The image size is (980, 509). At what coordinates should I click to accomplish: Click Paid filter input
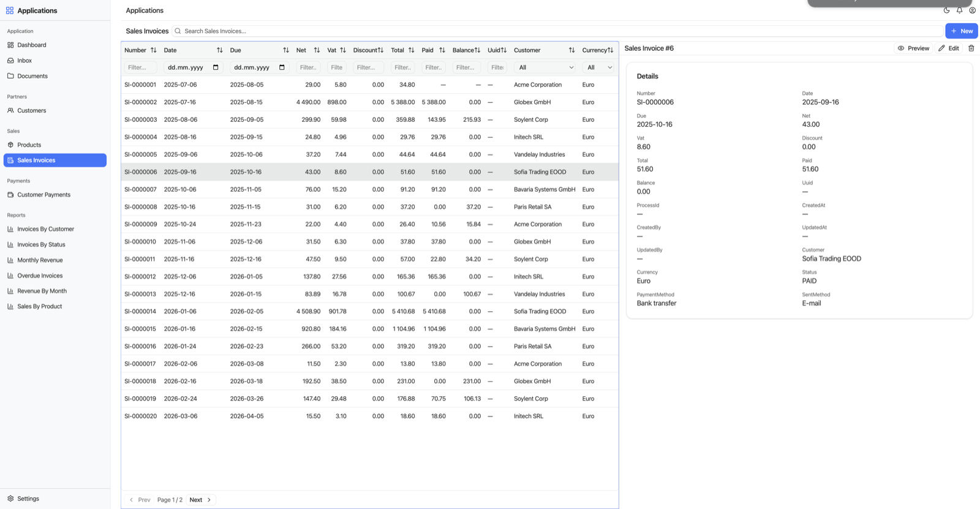click(x=434, y=67)
